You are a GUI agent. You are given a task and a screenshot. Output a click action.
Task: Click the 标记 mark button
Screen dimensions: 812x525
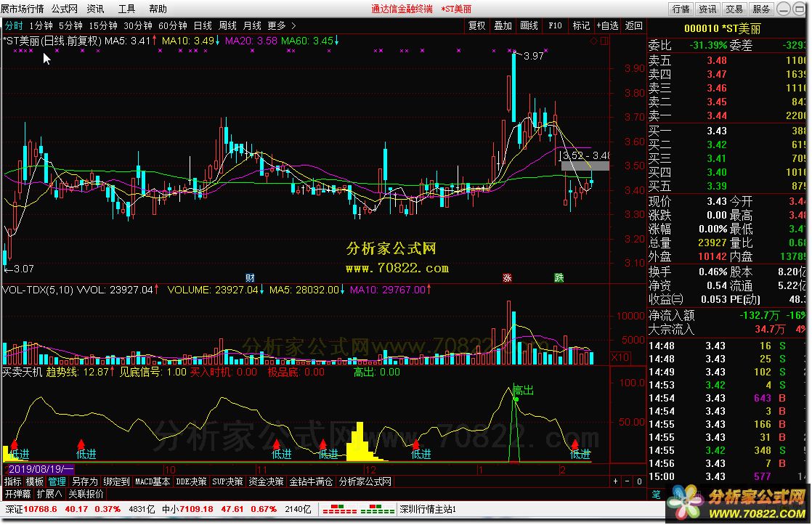[581, 25]
